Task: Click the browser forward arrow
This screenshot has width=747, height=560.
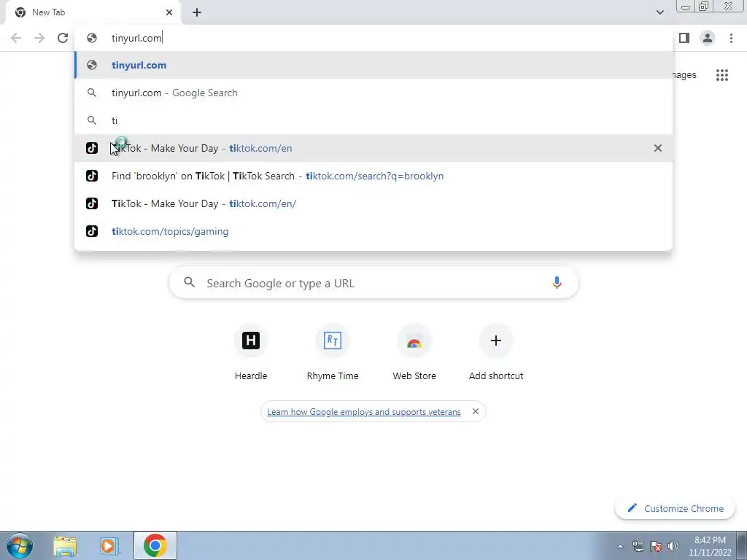Action: click(x=39, y=38)
